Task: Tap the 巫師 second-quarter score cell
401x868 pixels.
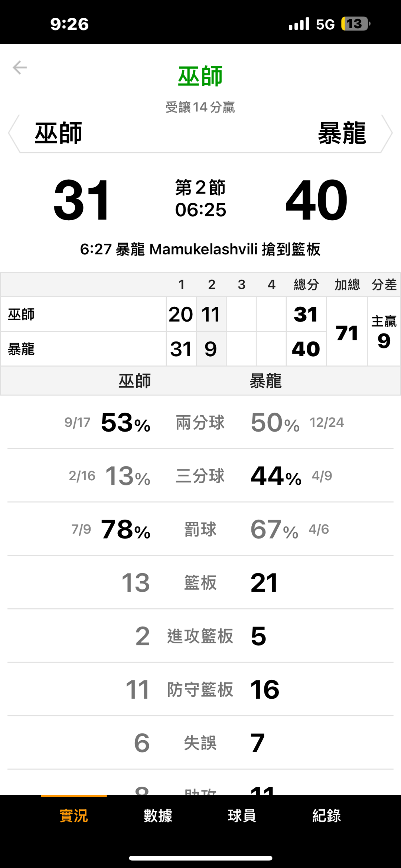Action: 211,314
